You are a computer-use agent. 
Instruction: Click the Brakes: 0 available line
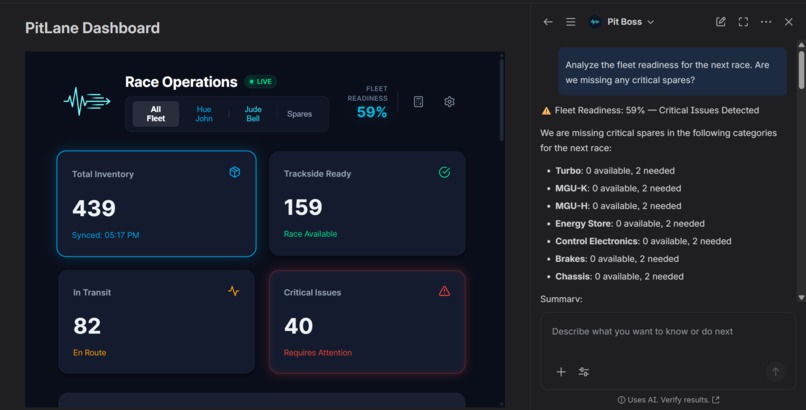617,258
